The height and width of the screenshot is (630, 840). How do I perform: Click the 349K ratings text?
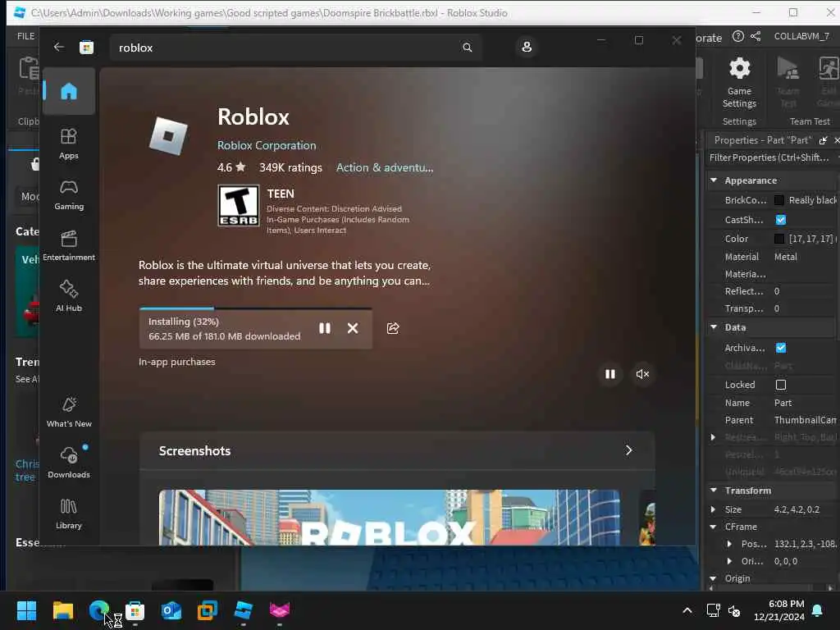pyautogui.click(x=290, y=167)
